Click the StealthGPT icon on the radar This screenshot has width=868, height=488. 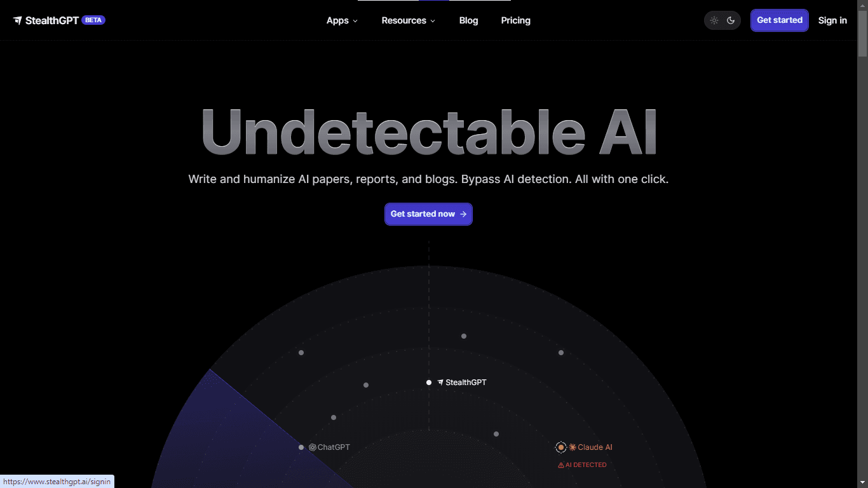[x=440, y=383]
